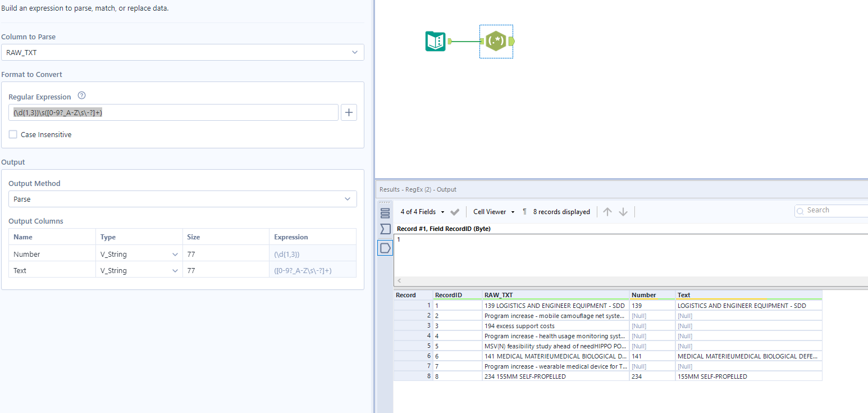This screenshot has width=868, height=413.
Task: Jump to next record with the down arrow
Action: point(623,212)
